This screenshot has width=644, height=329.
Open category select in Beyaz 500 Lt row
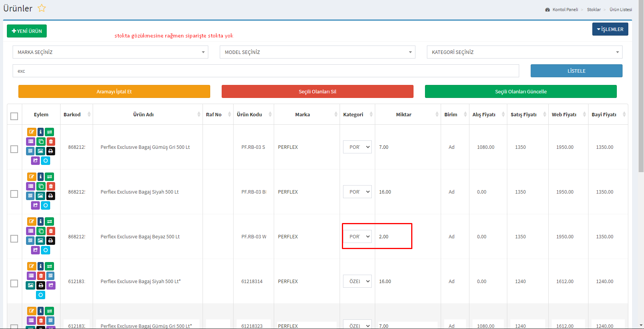pos(357,237)
